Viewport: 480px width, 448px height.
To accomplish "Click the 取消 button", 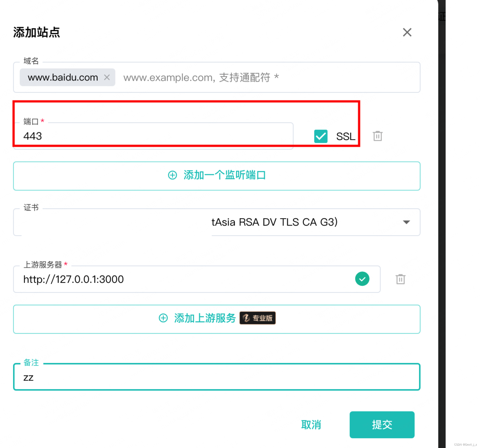I will click(x=311, y=425).
